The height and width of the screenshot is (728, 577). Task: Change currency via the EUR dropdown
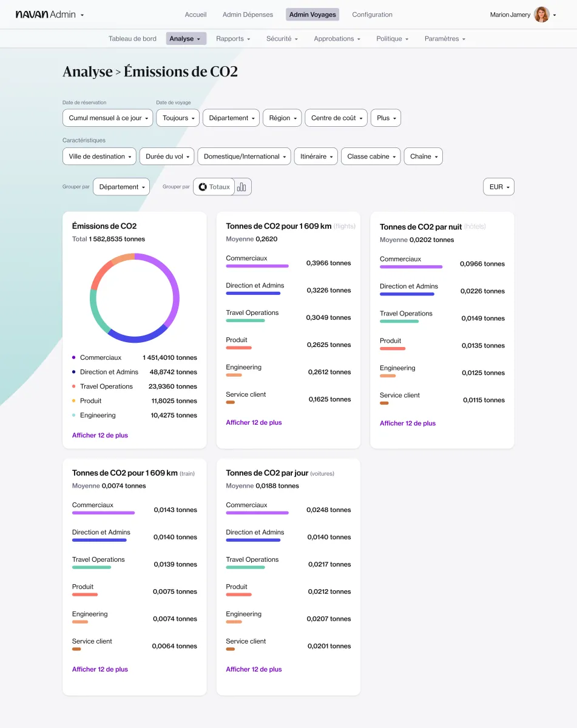498,186
